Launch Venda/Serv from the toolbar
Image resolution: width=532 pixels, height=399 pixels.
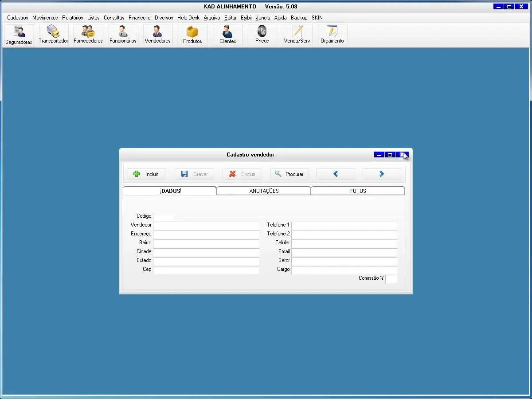(297, 35)
